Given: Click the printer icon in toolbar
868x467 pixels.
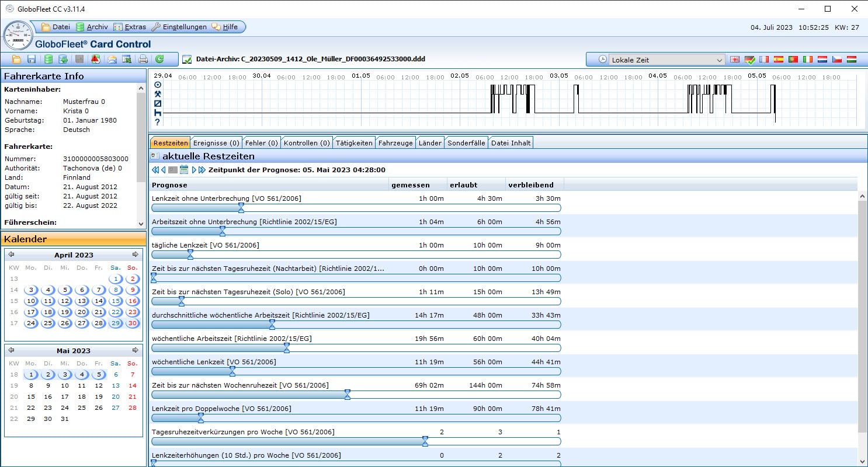Looking at the screenshot, I should coord(143,60).
